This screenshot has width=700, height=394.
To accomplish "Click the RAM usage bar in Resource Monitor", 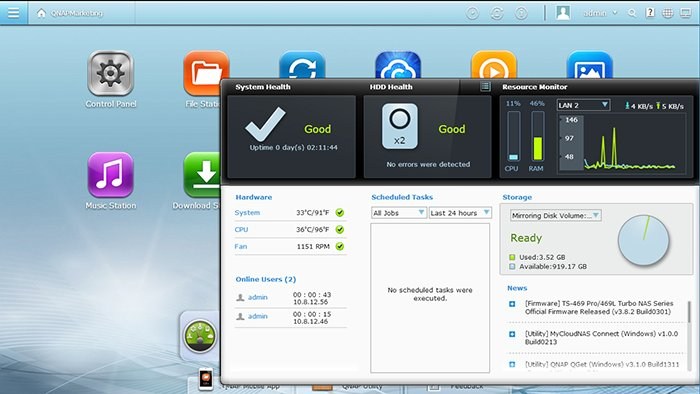I will tap(538, 136).
